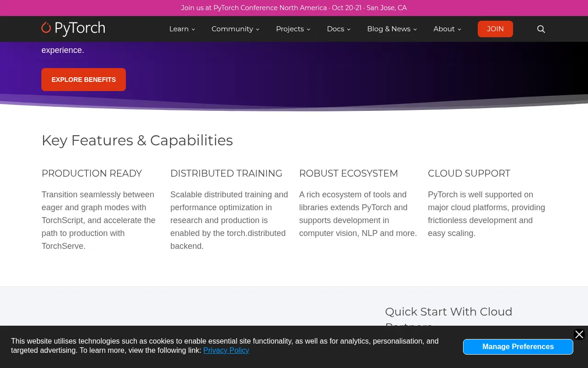The width and height of the screenshot is (588, 368).
Task: Open the Community dropdown
Action: (x=236, y=29)
